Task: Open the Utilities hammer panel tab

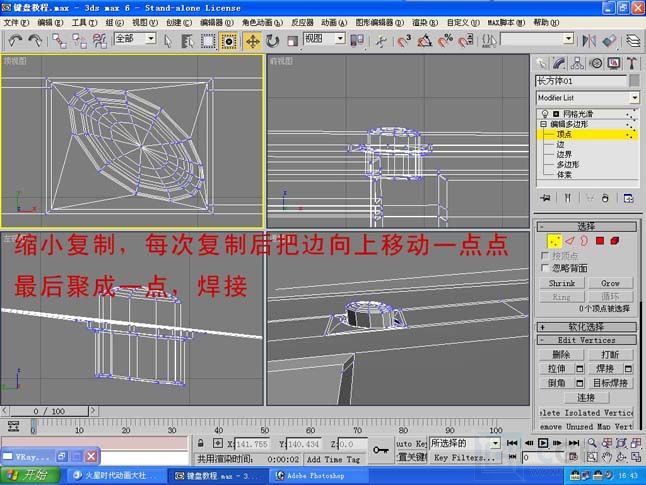Action: click(630, 63)
